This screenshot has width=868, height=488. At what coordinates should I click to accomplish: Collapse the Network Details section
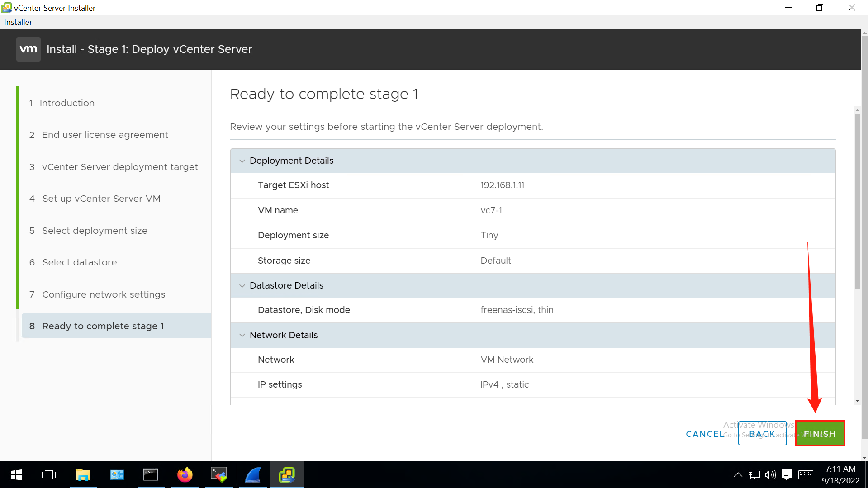click(242, 336)
